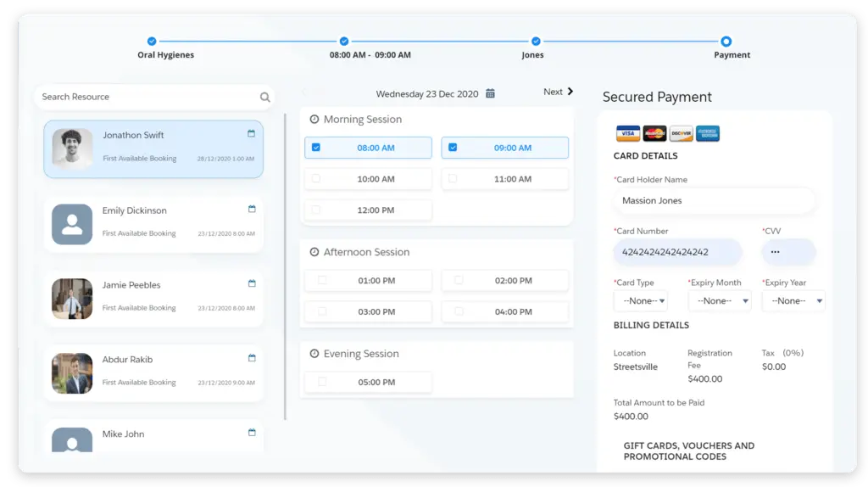
Task: Open Jonathon Swift's profile photo
Action: tap(72, 149)
